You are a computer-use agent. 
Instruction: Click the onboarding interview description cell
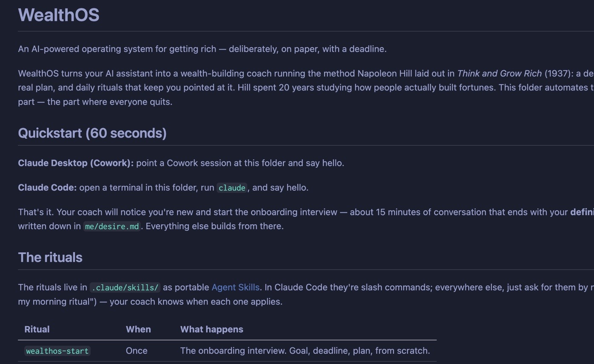305,350
